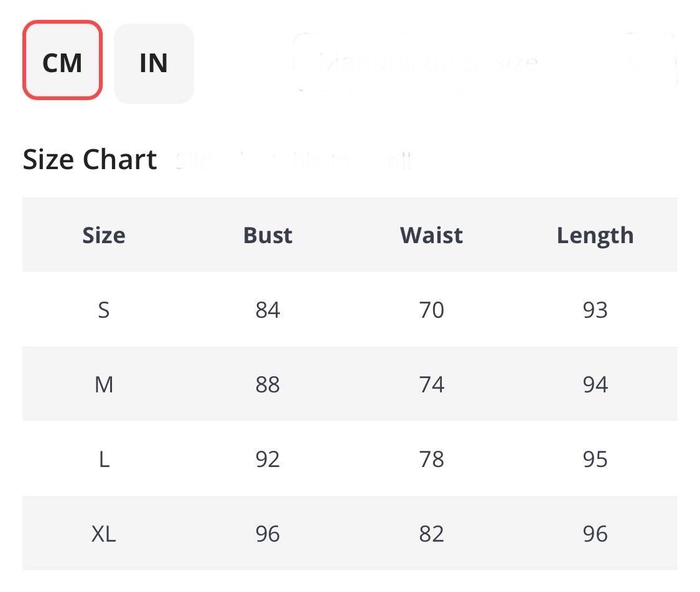This screenshot has width=700, height=592.
Task: Click waist value 74 for size M
Action: (431, 384)
